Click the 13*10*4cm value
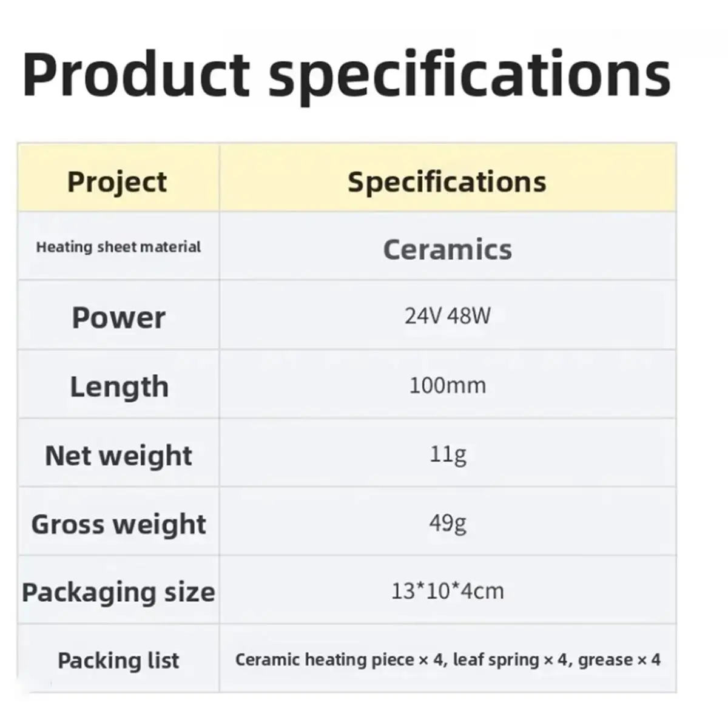 point(448,591)
